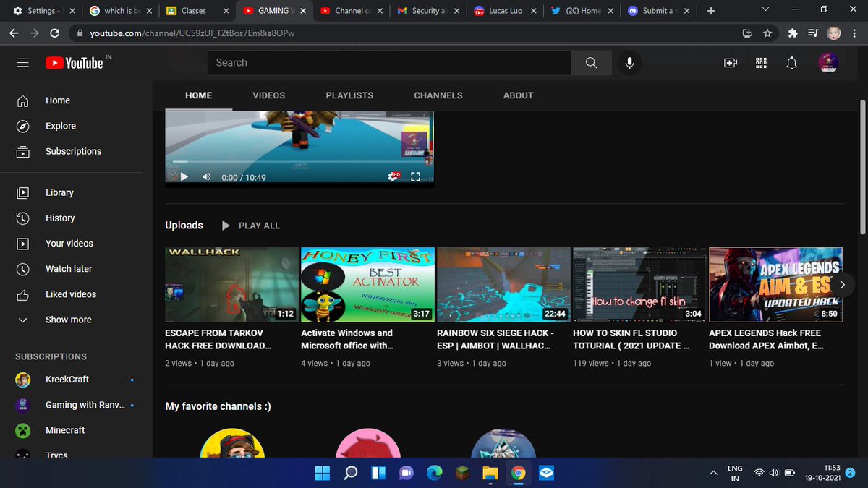Open a new browser tab

[x=711, y=11]
